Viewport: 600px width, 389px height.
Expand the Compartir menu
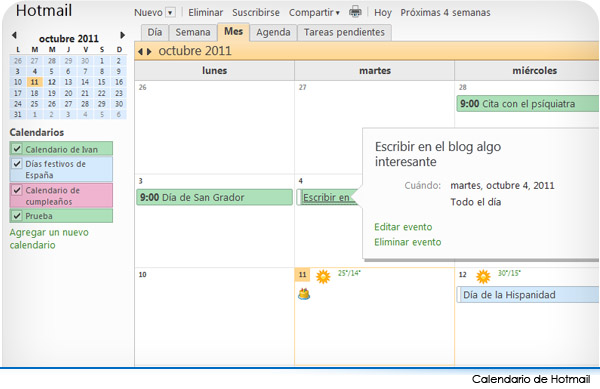pyautogui.click(x=314, y=13)
